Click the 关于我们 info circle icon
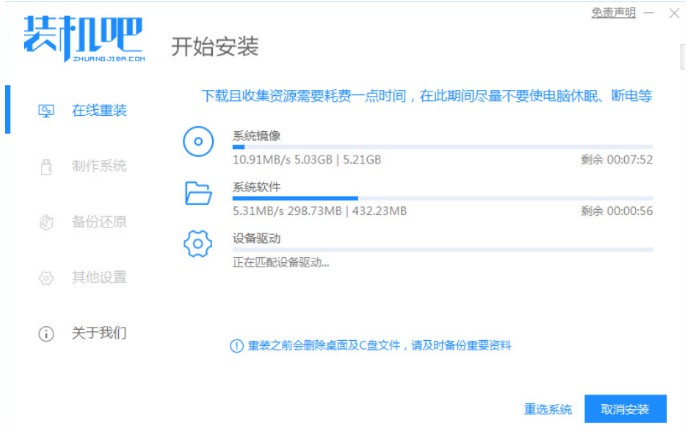This screenshot has height=441, width=688. (45, 333)
